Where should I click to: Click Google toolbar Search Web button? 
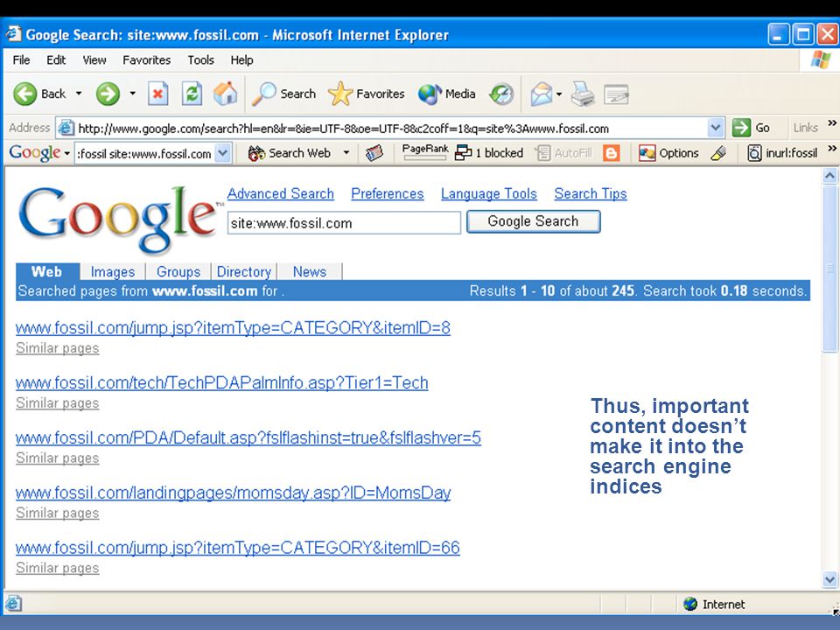pos(289,153)
